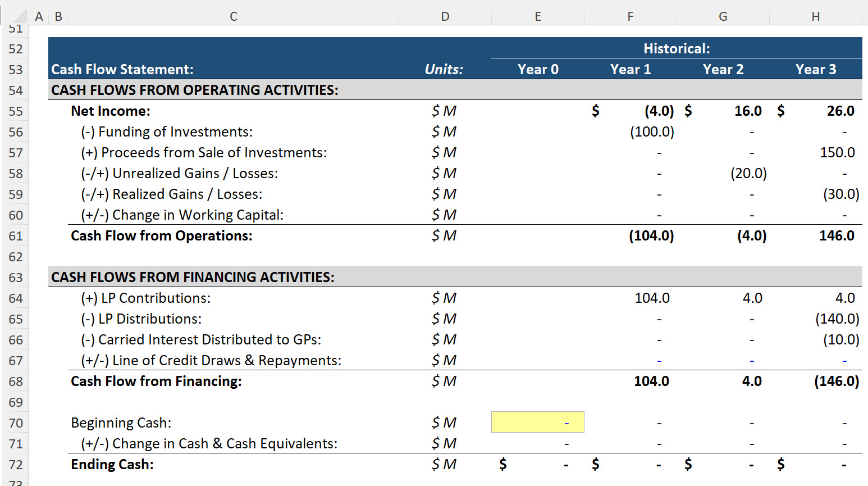Image resolution: width=868 pixels, height=486 pixels.
Task: Click Realized Gains value (30.0)
Action: [841, 194]
